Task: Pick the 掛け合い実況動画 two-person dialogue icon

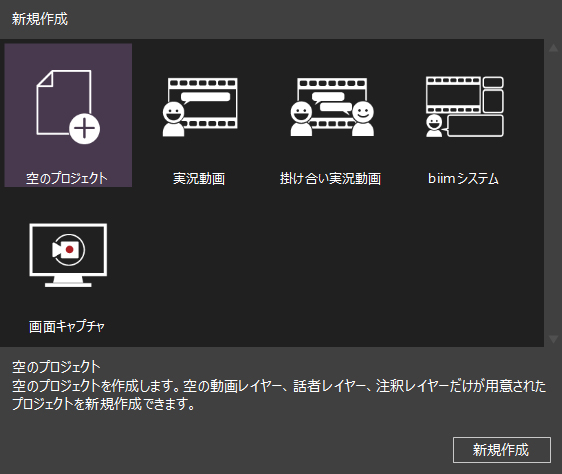Action: pos(332,107)
